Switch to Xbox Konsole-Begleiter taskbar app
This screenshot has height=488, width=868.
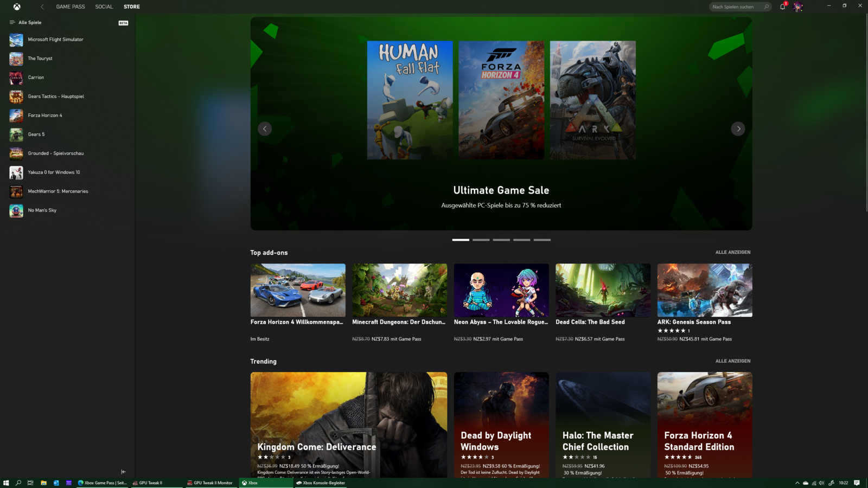tap(321, 483)
